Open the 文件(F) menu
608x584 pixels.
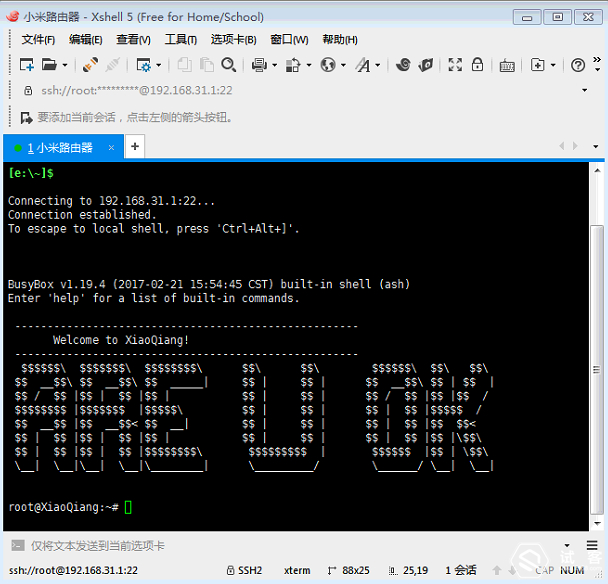click(x=38, y=39)
